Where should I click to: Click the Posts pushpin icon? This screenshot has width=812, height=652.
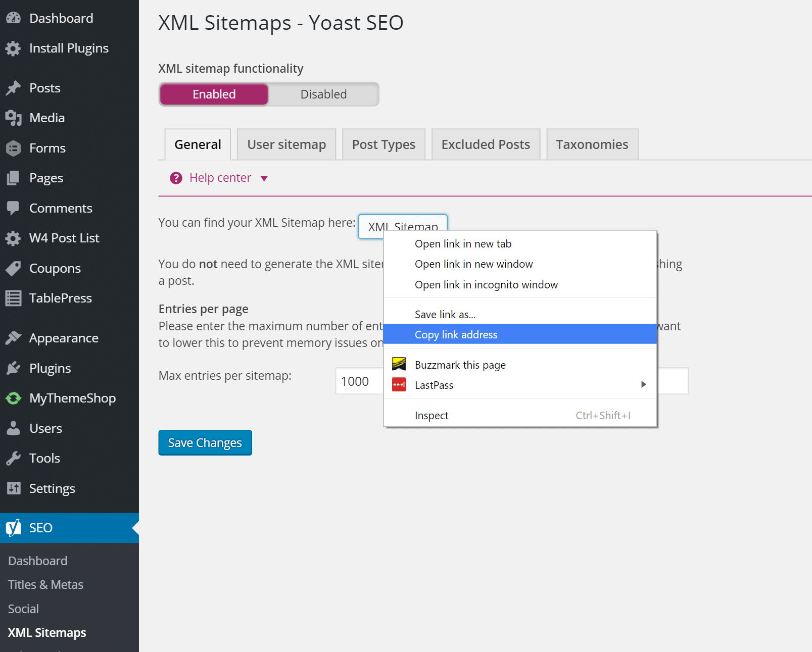tap(14, 88)
